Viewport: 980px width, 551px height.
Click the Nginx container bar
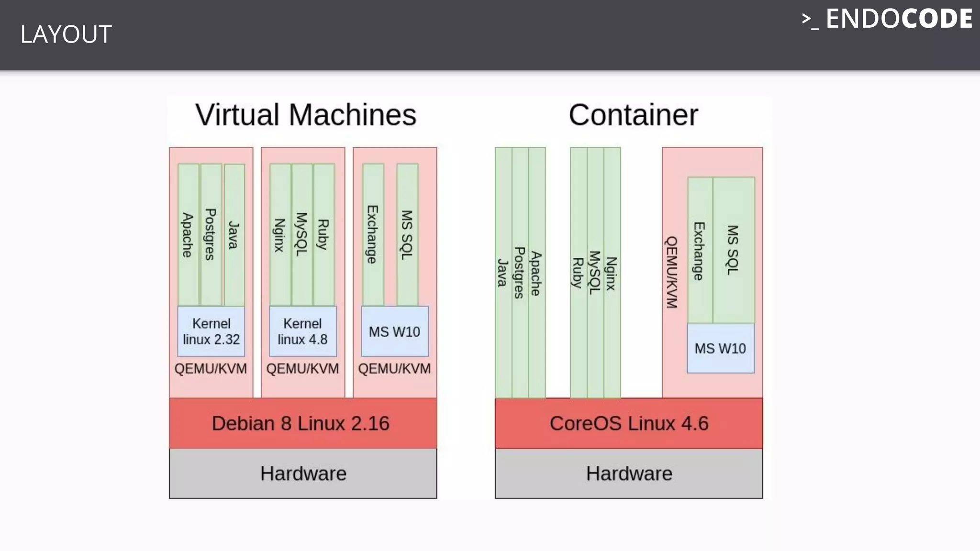612,273
